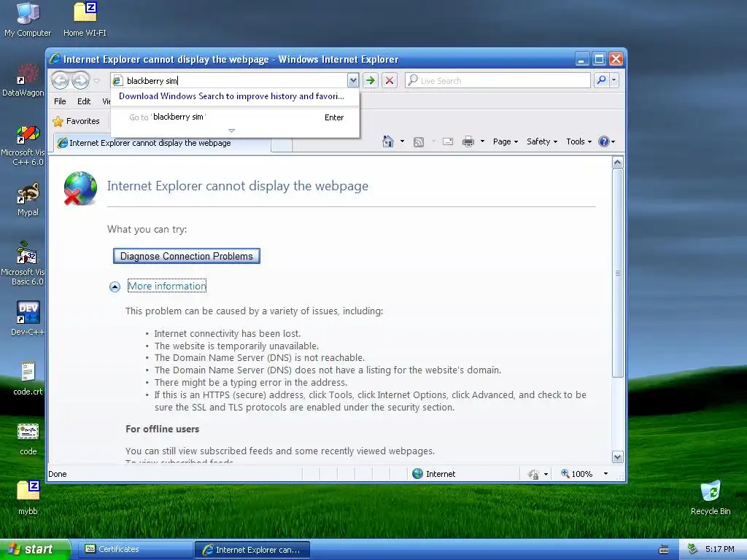Viewport: 747px width, 560px height.
Task: Click the IE Back navigation arrow
Action: coord(61,80)
